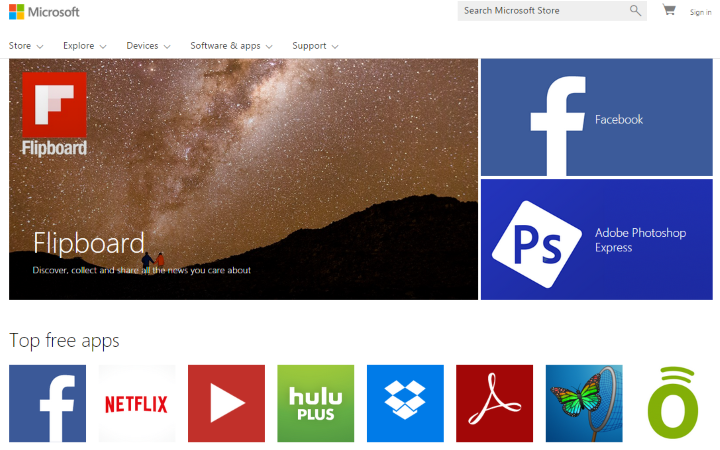Open the Adobe Reader app tile
This screenshot has width=720, height=450.
(495, 403)
